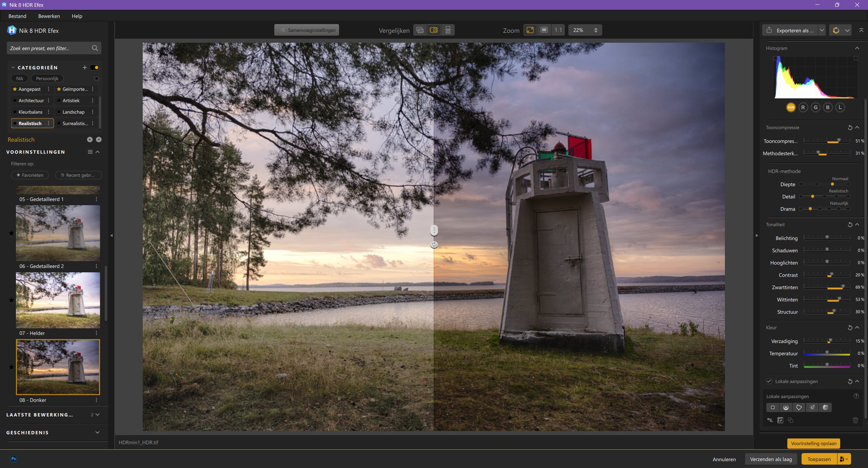Uncheck the Lokale aanpassingen checkbox
This screenshot has width=868, height=468.
(769, 381)
